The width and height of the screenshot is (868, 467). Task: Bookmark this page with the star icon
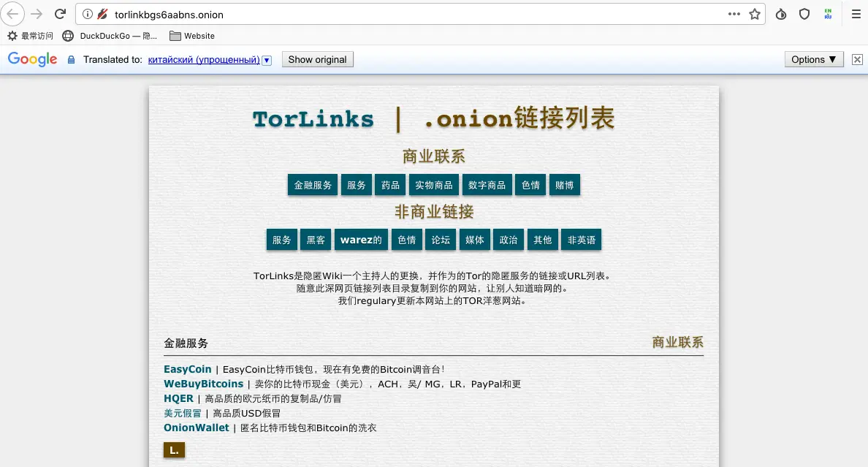755,15
